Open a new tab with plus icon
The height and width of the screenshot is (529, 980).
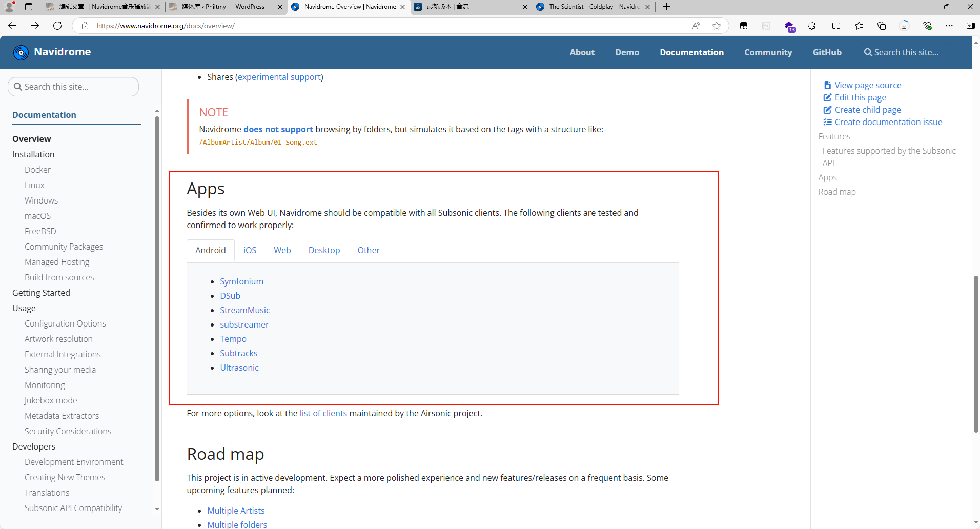(666, 7)
